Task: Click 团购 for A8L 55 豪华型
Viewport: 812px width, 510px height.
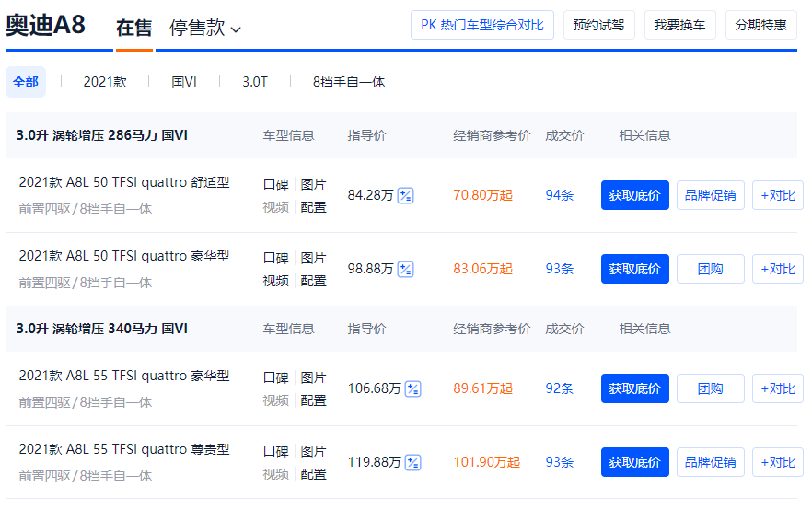Action: [x=710, y=388]
